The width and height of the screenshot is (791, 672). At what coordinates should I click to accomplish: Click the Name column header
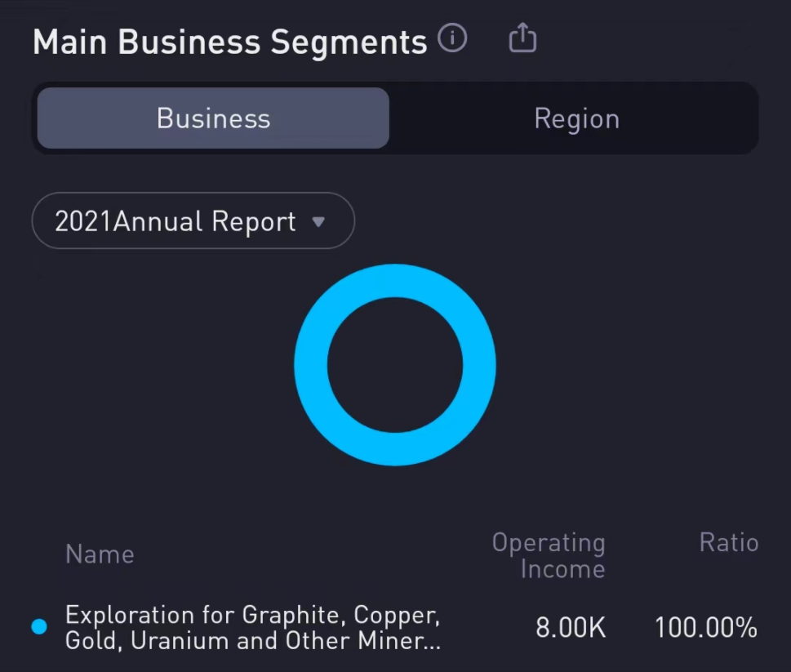100,554
